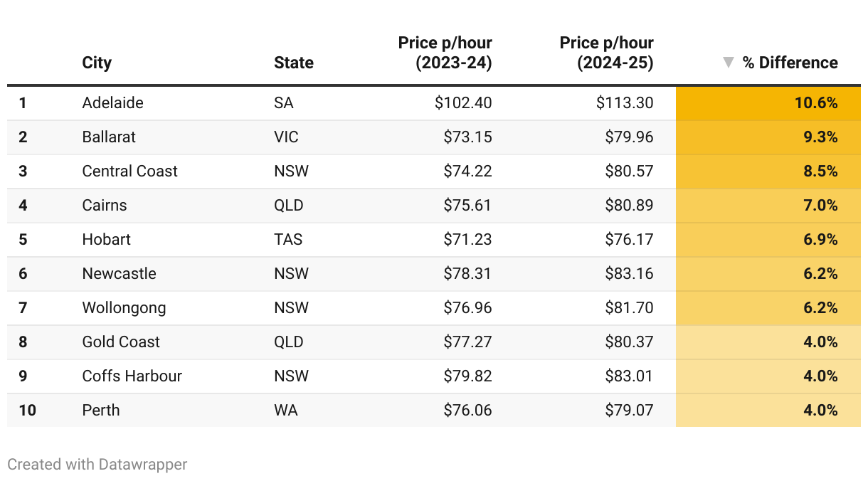Sort table by State column header
This screenshot has height=481, width=868.
pos(294,63)
